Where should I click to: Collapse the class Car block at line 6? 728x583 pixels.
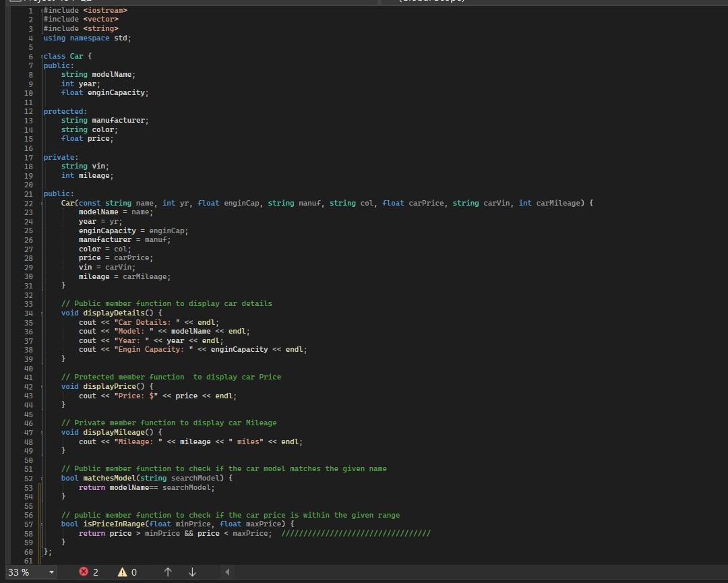pos(41,56)
